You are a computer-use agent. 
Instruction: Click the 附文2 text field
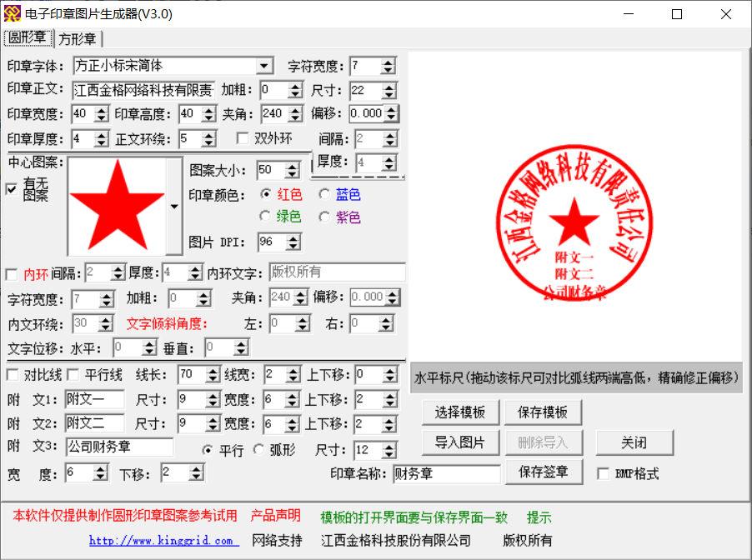(94, 423)
